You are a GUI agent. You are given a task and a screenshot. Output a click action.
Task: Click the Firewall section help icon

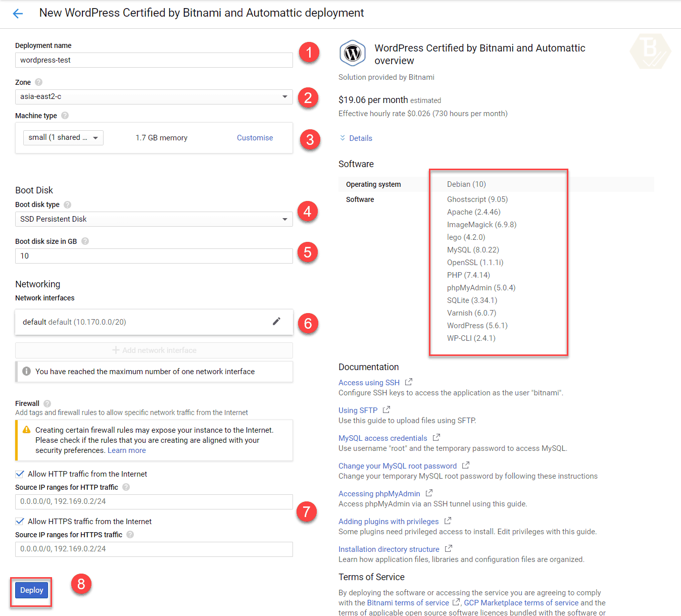47,403
